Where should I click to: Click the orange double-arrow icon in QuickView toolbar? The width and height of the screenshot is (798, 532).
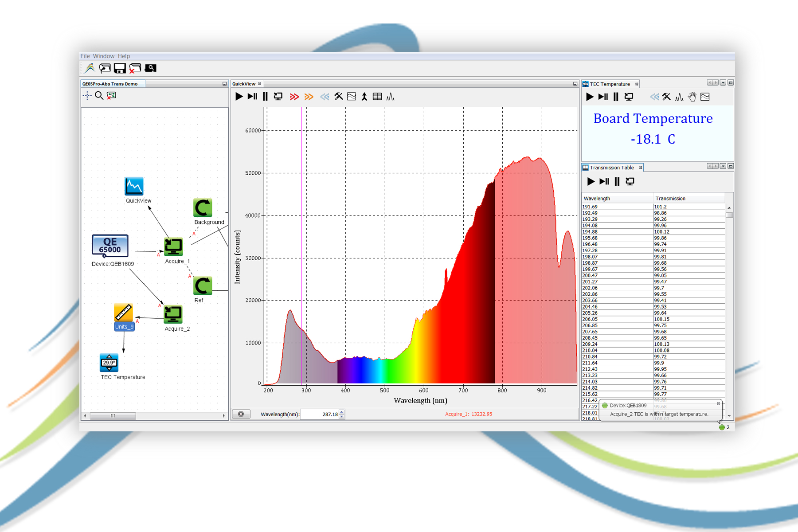[309, 97]
